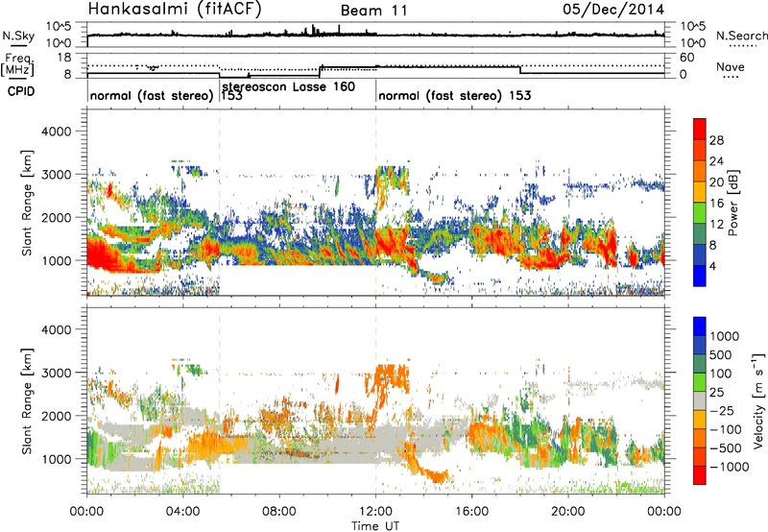Click the red bottom of Velocity color bar
Image resolution: width=768 pixels, height=532 pixels.
coord(700,475)
